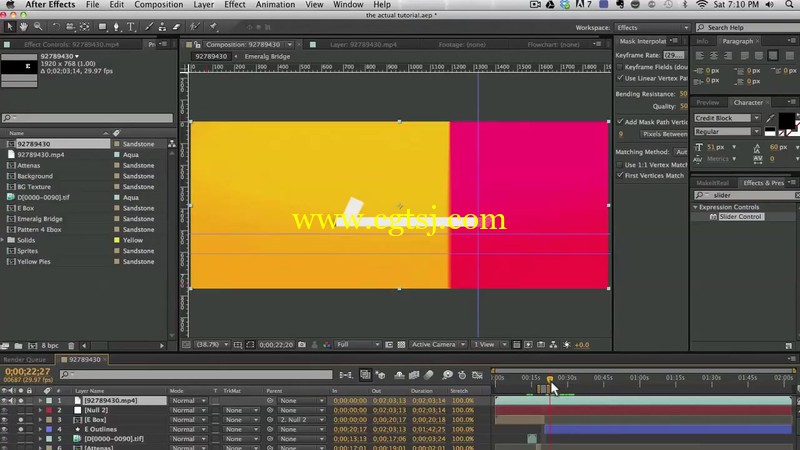Image resolution: width=800 pixels, height=450 pixels.
Task: Switch to the Character tab
Action: [748, 103]
